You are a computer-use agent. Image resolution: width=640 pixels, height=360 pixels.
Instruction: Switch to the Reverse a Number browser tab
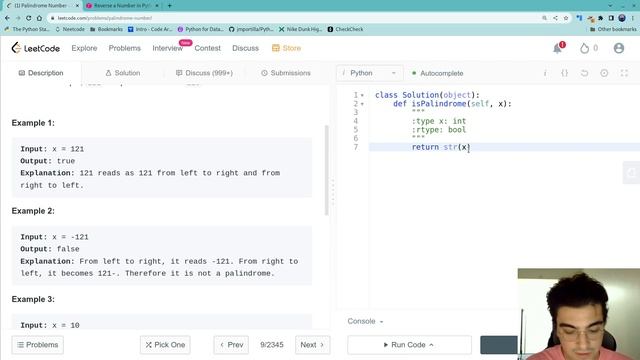point(122,6)
